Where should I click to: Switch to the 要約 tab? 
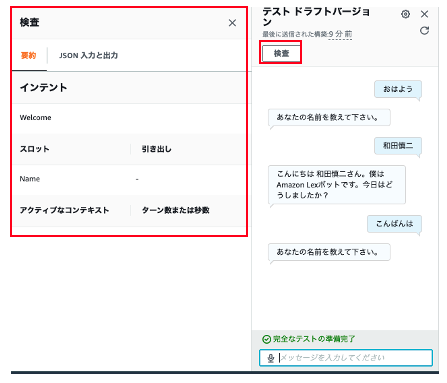click(28, 56)
